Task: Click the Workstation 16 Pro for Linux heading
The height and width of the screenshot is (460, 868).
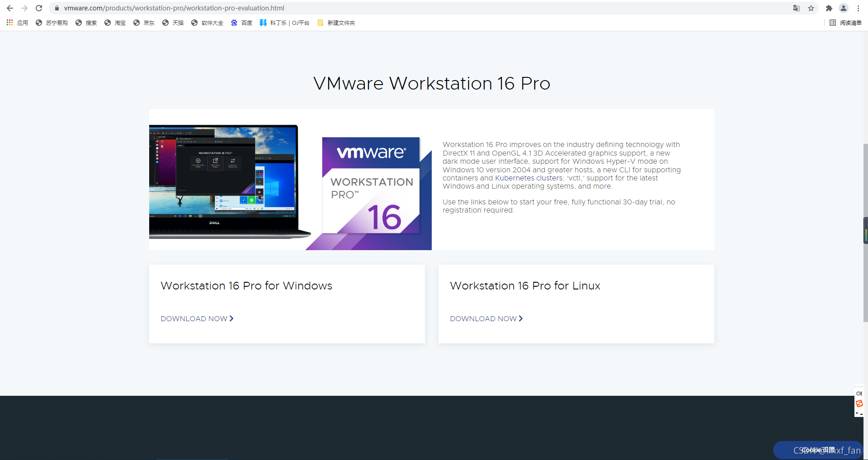Action: tap(525, 286)
